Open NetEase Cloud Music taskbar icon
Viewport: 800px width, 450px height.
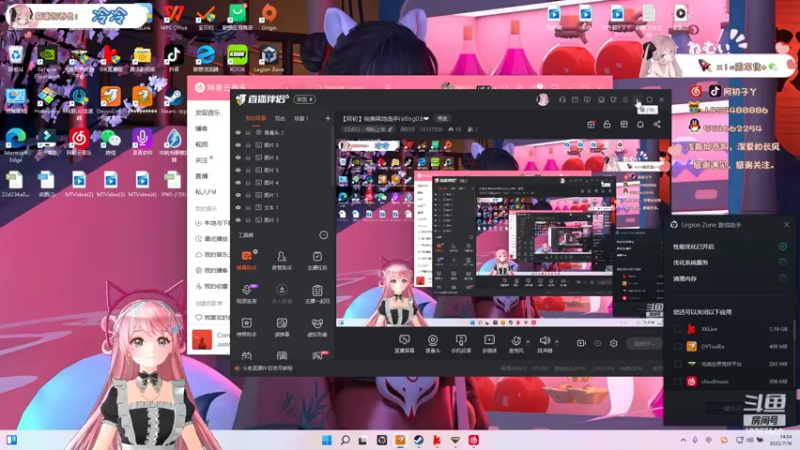click(473, 440)
